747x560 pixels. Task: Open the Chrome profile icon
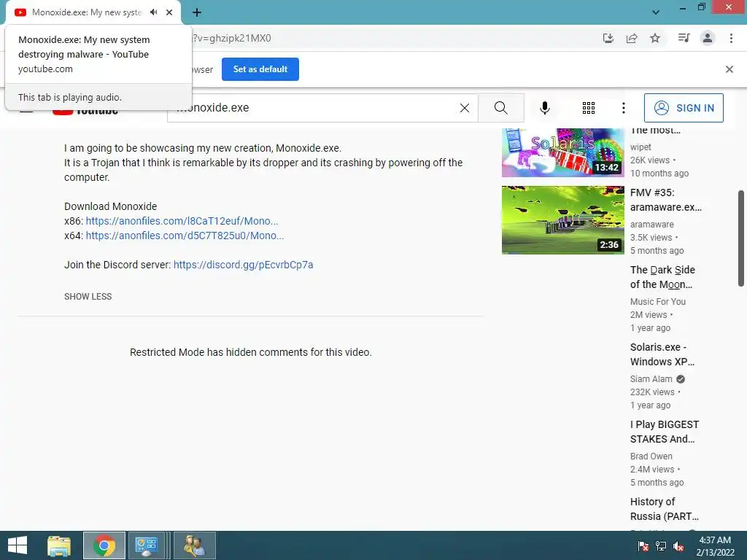708,38
